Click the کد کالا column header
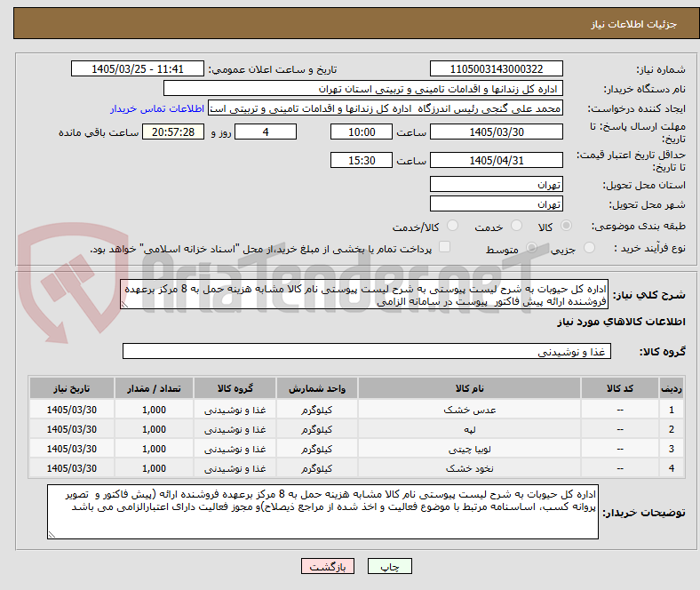The height and width of the screenshot is (590, 700). tap(620, 388)
